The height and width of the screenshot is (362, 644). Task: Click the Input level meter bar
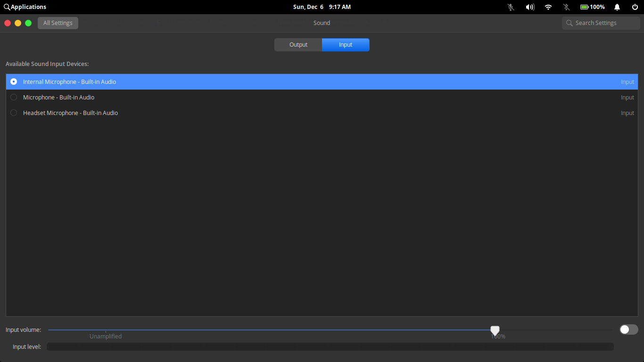pos(330,346)
